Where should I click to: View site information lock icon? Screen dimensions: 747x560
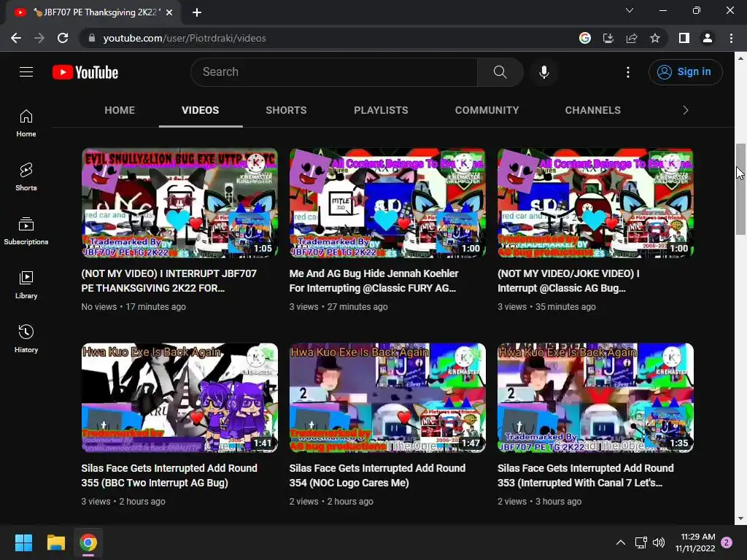point(92,38)
